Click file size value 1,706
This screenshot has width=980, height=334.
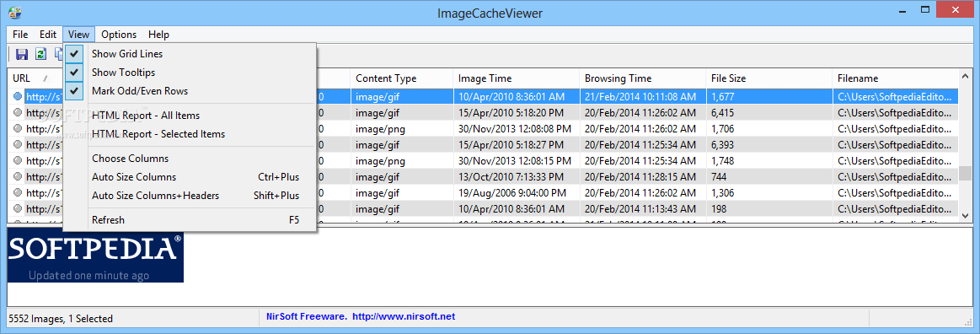[722, 129]
